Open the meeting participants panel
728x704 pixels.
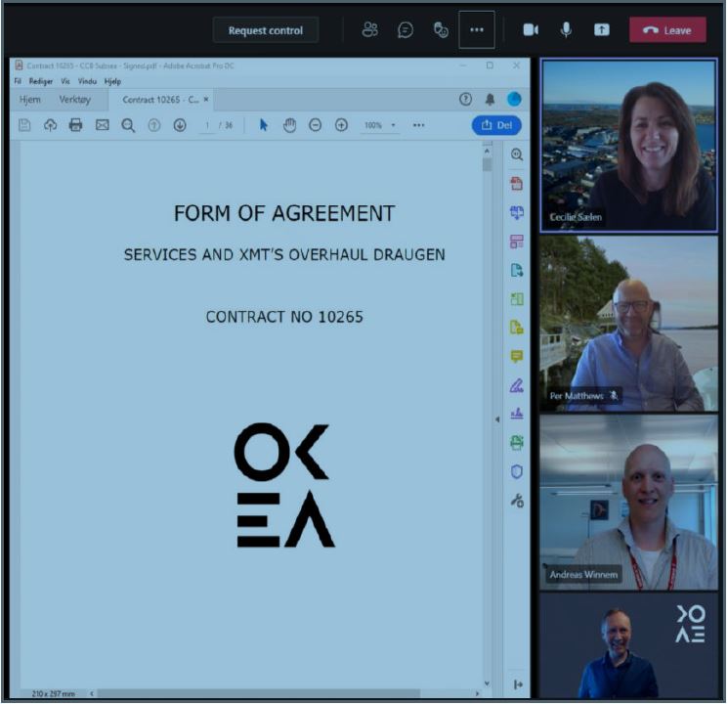[369, 30]
